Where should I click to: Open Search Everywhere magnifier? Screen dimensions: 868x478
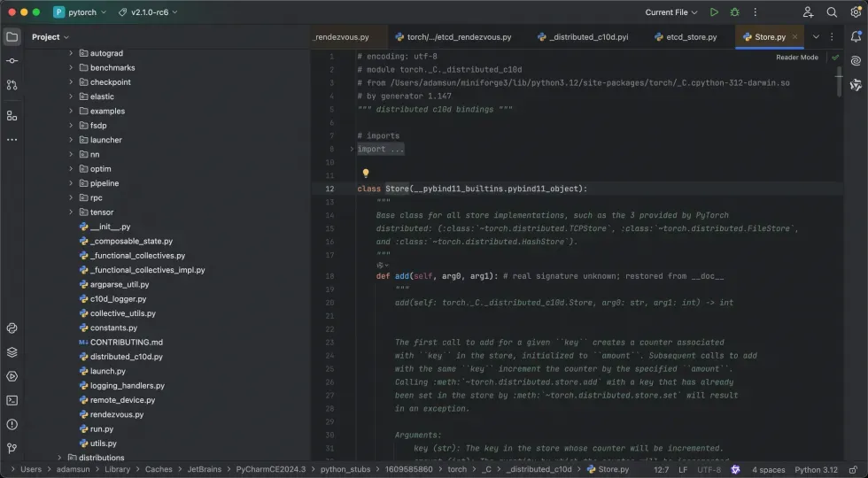pyautogui.click(x=832, y=12)
